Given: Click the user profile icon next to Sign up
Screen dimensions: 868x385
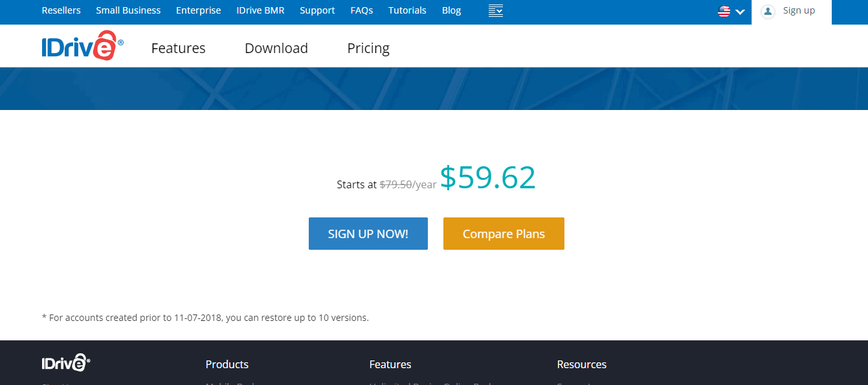Looking at the screenshot, I should pyautogui.click(x=768, y=11).
